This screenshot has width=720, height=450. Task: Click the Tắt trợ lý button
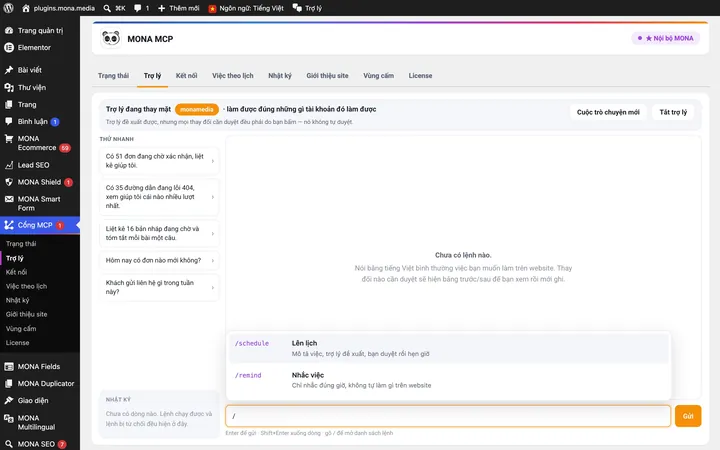point(673,112)
